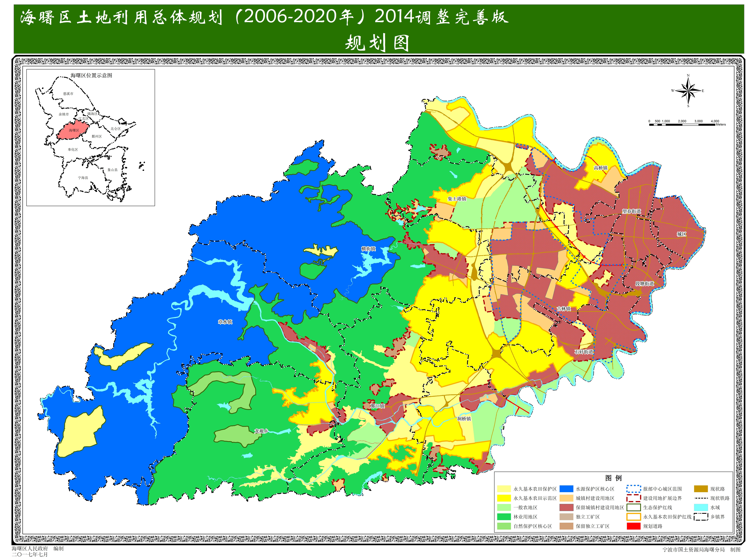Click the 望春街道 label on the map
Viewport: 756px width, 559px height.
[x=631, y=211]
